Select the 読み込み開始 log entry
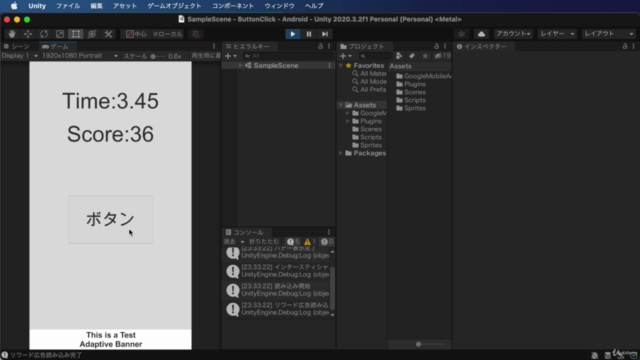This screenshot has width=640, height=360. click(277, 290)
